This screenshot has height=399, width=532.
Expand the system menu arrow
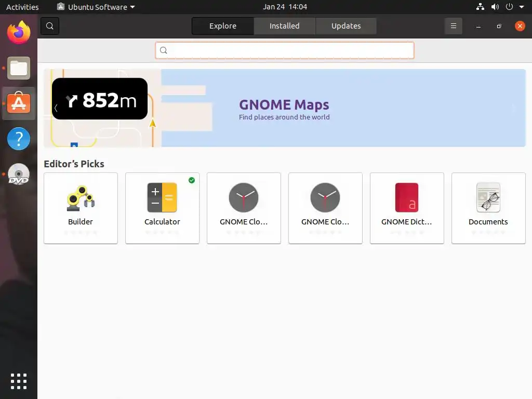pos(522,7)
